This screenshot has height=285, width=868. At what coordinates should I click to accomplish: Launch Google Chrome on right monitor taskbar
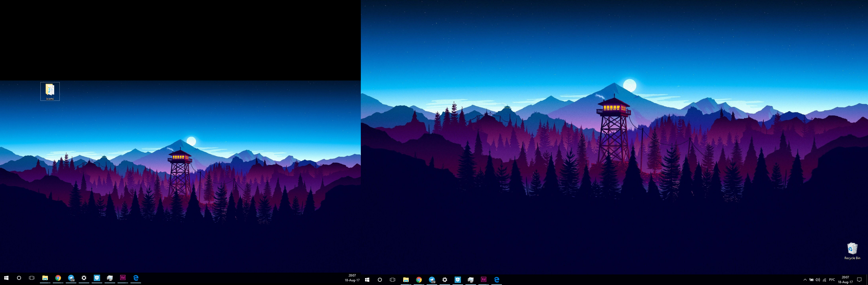(x=419, y=280)
